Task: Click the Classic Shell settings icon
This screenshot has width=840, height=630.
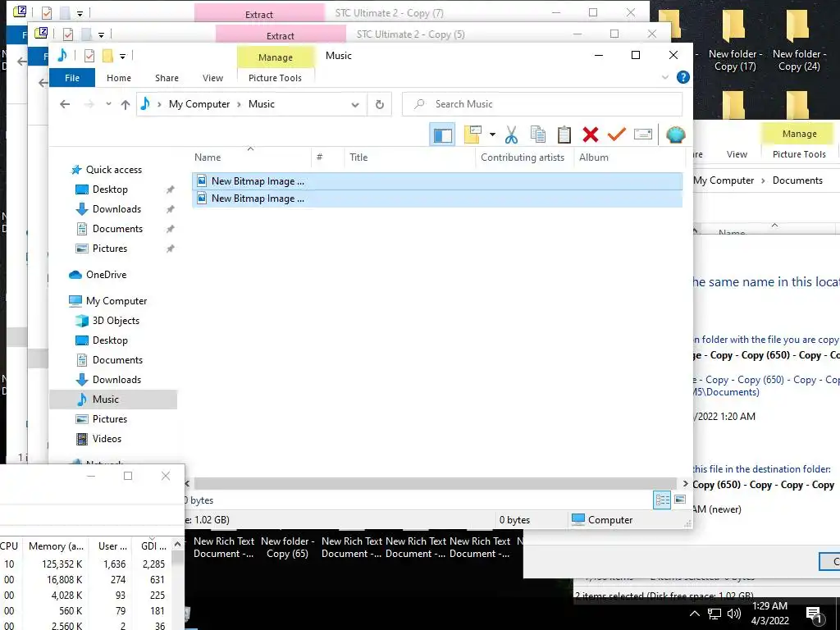Action: 676,135
